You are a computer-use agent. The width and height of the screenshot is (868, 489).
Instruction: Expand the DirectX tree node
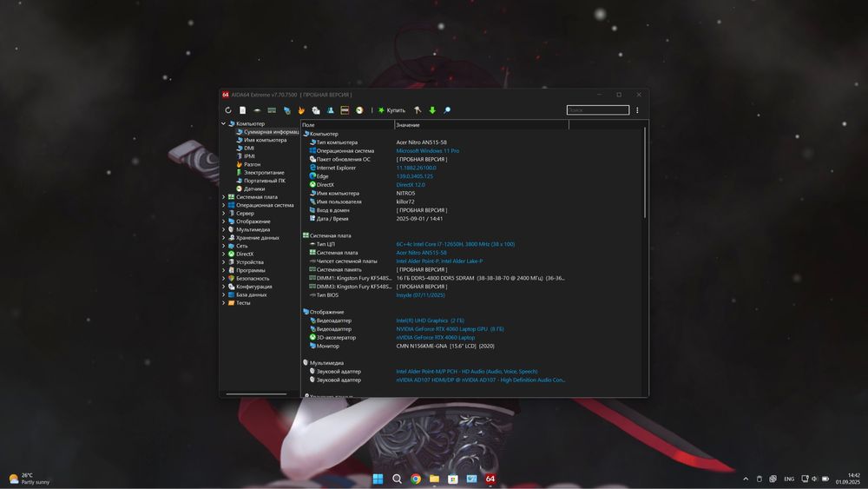pos(224,254)
